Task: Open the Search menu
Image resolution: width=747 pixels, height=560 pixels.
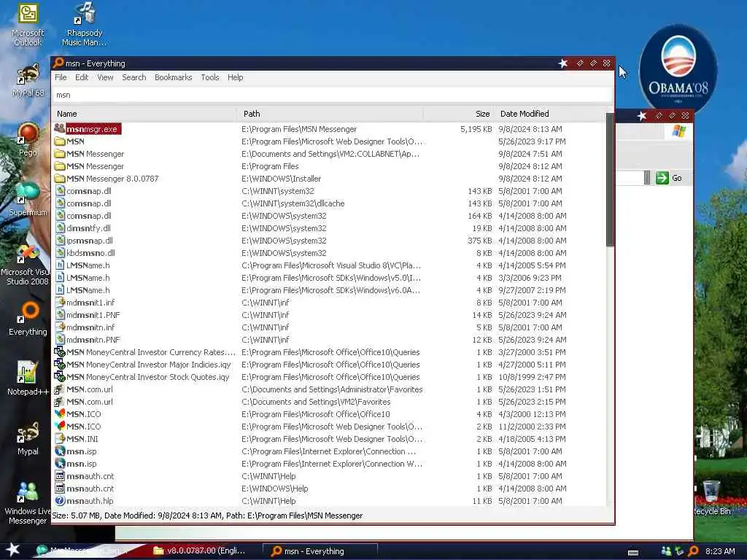Action: point(134,77)
